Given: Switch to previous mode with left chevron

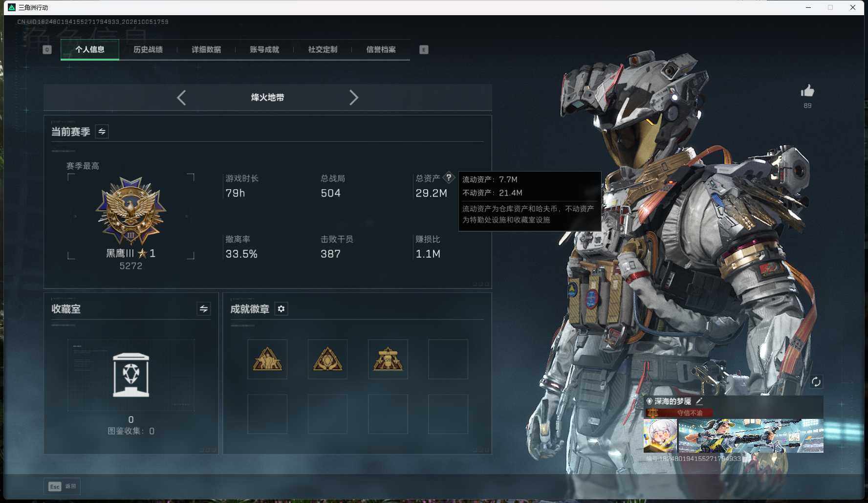Looking at the screenshot, I should click(181, 98).
